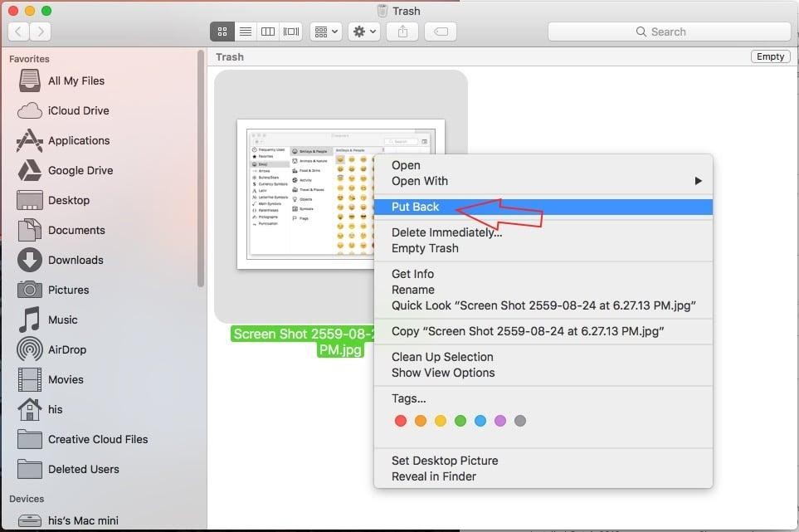799x532 pixels.
Task: Switch to list view in the toolbar
Action: point(245,32)
